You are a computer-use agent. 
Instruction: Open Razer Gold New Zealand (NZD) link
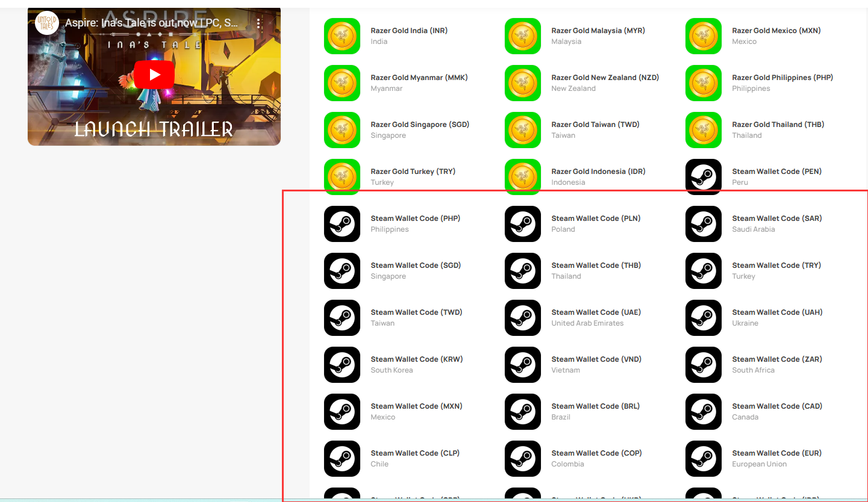605,78
